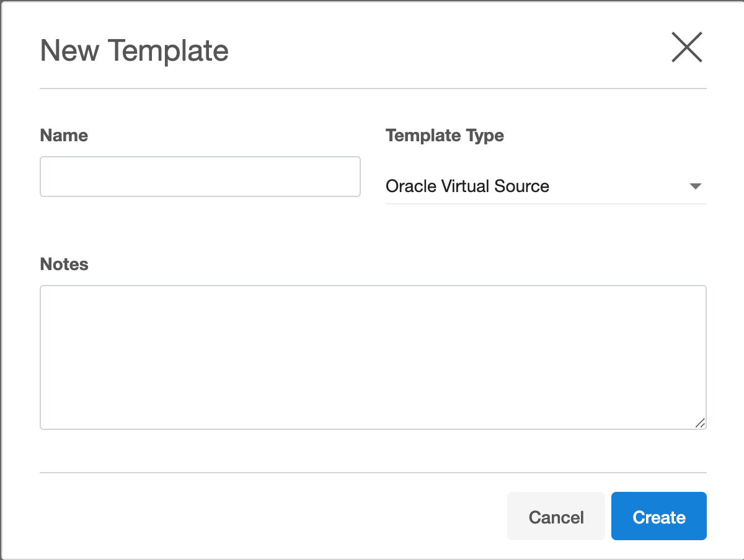Focus the Notes text area
Viewport: 744px width, 560px height.
[373, 357]
